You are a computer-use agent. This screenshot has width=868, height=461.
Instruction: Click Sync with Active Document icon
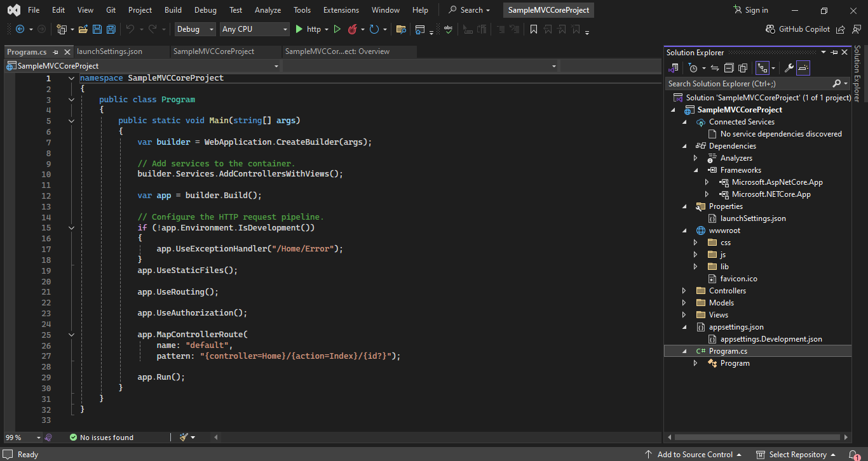(715, 68)
